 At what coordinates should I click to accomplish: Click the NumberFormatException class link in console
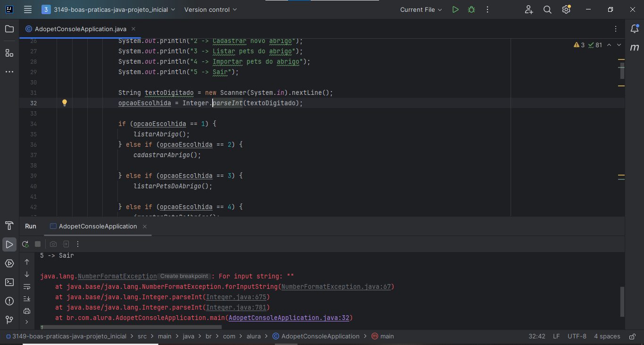tap(117, 276)
